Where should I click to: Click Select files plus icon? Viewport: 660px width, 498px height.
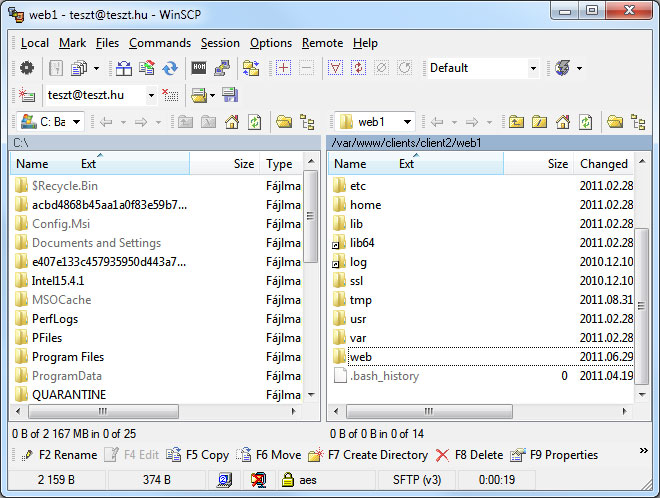(x=283, y=68)
